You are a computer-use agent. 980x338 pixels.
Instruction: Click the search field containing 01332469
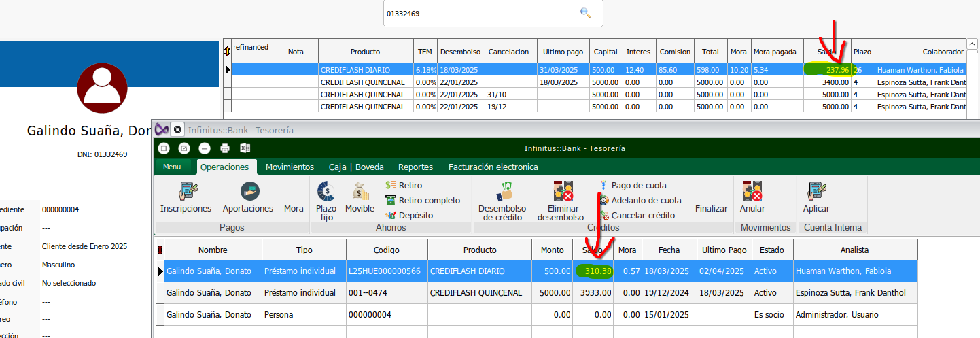(479, 14)
